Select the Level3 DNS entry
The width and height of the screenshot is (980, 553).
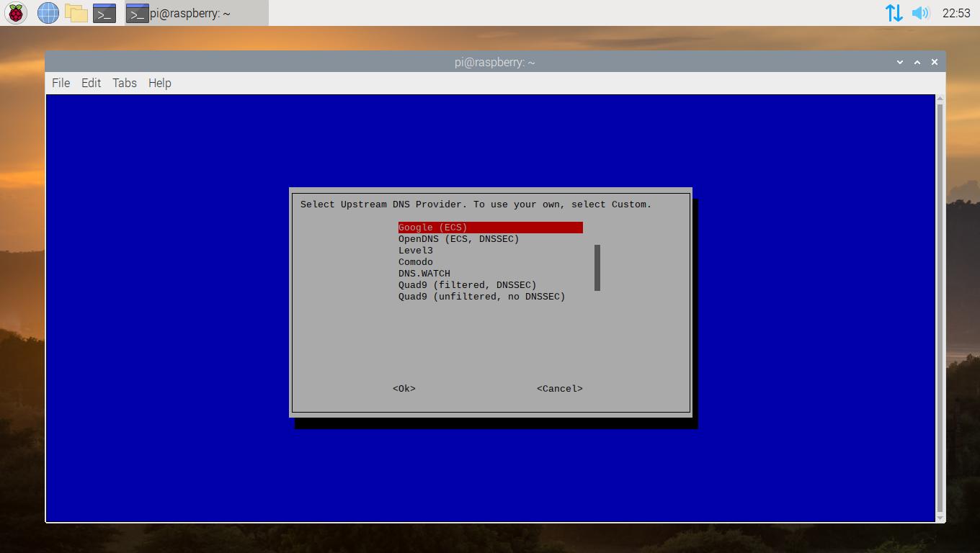pyautogui.click(x=416, y=251)
